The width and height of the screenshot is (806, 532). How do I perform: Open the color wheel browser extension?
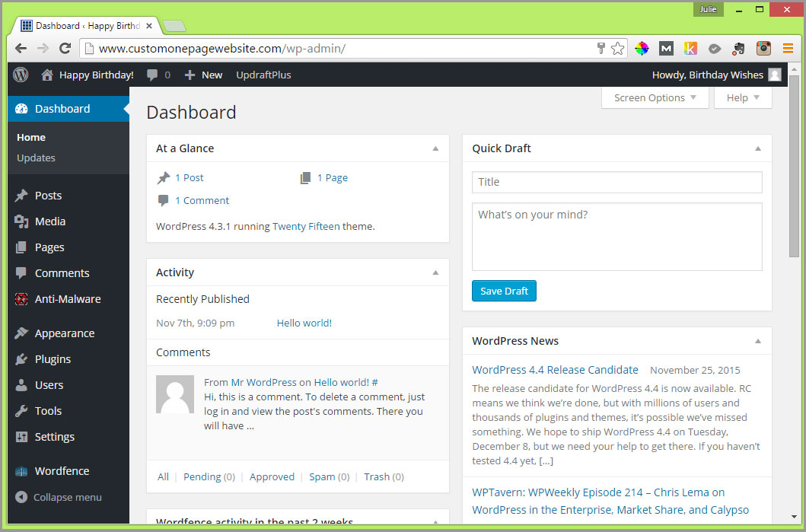tap(642, 48)
